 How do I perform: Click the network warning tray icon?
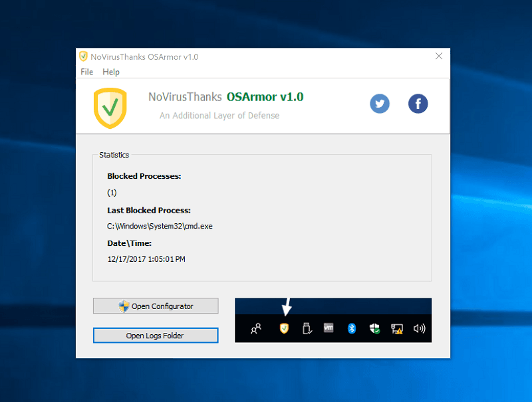[x=396, y=329]
